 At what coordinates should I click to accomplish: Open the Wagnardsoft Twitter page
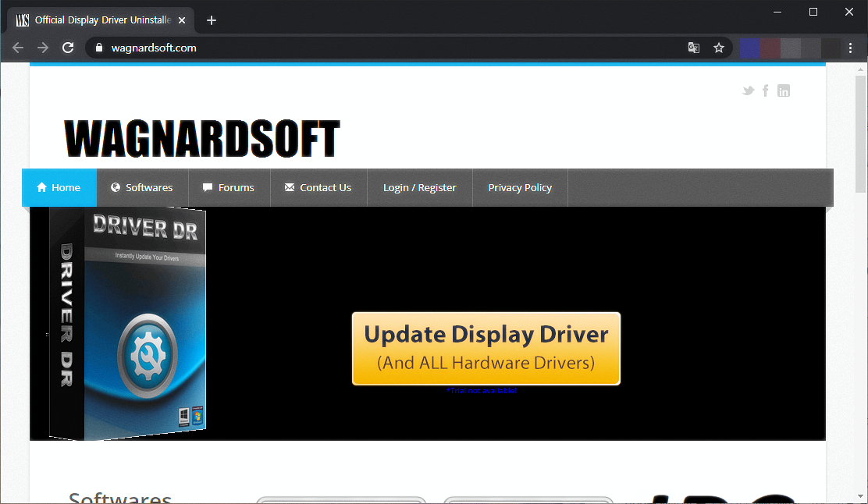[748, 91]
